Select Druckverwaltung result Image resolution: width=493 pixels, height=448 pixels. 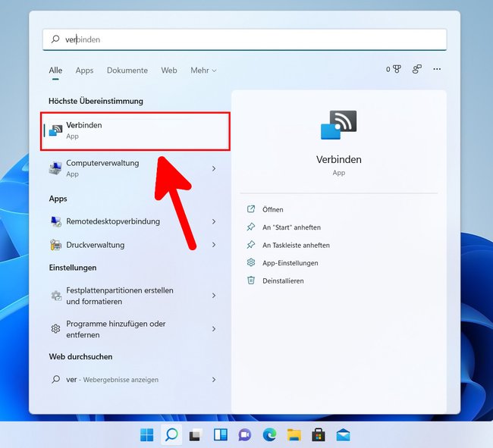point(135,245)
